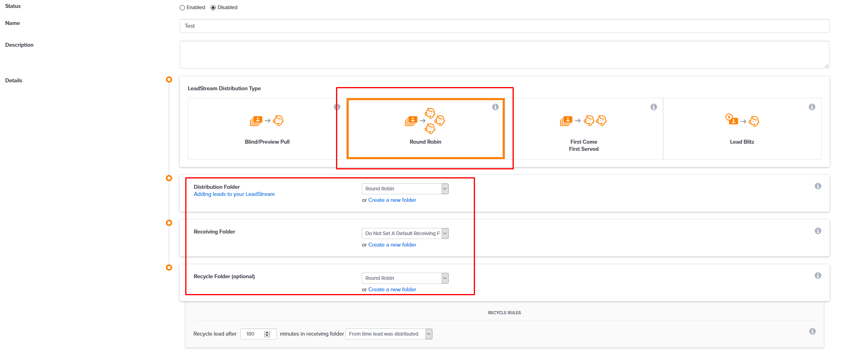Open info icon for Recycle Folder section
The height and width of the screenshot is (353, 868).
pyautogui.click(x=818, y=275)
